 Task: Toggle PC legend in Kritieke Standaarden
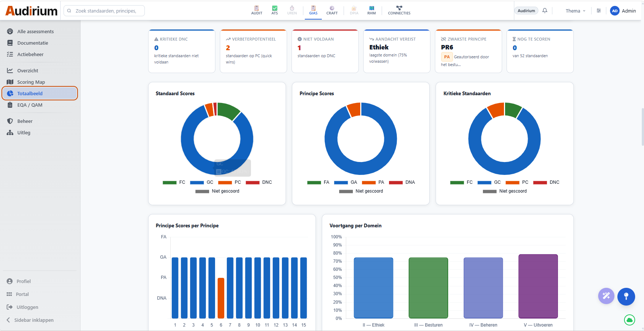click(x=517, y=182)
